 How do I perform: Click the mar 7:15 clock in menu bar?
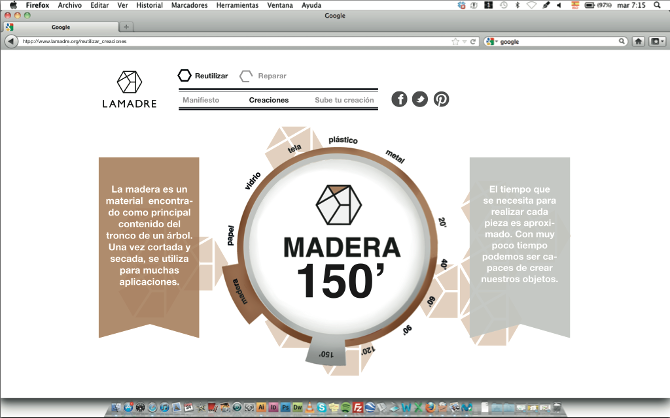coord(632,5)
